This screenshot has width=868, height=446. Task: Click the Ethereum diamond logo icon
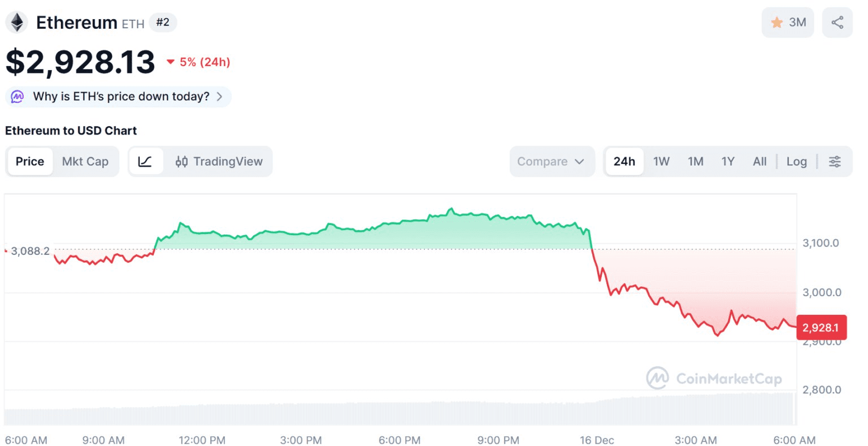point(17,23)
